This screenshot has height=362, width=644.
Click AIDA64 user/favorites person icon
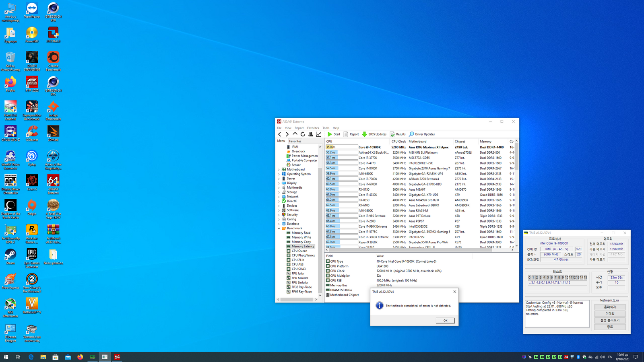click(x=311, y=134)
